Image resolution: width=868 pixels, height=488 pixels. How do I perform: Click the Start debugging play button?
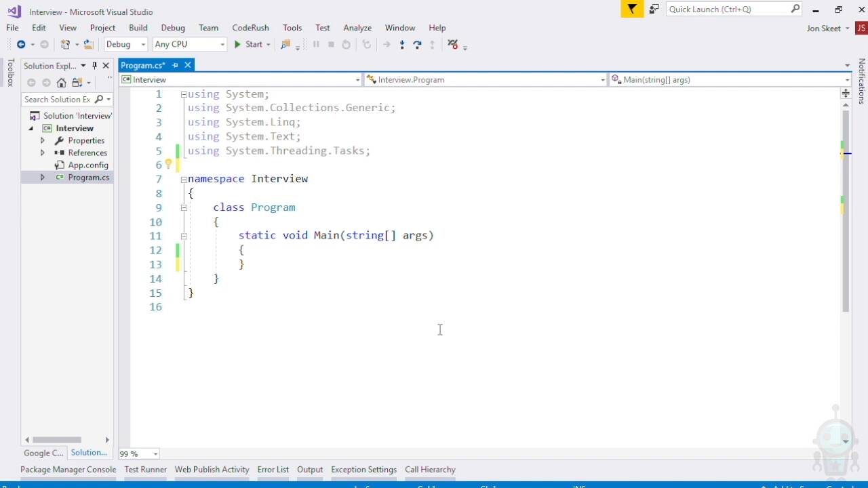238,45
